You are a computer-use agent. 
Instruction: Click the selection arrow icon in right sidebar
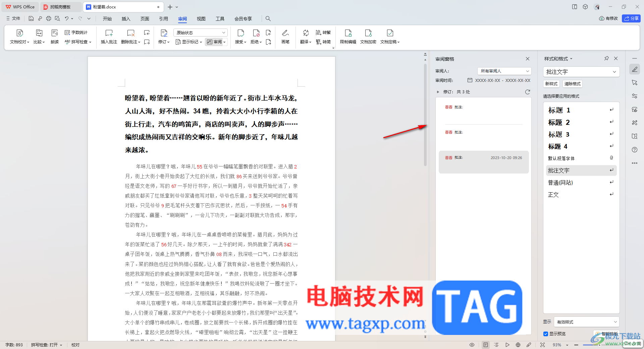click(x=635, y=83)
